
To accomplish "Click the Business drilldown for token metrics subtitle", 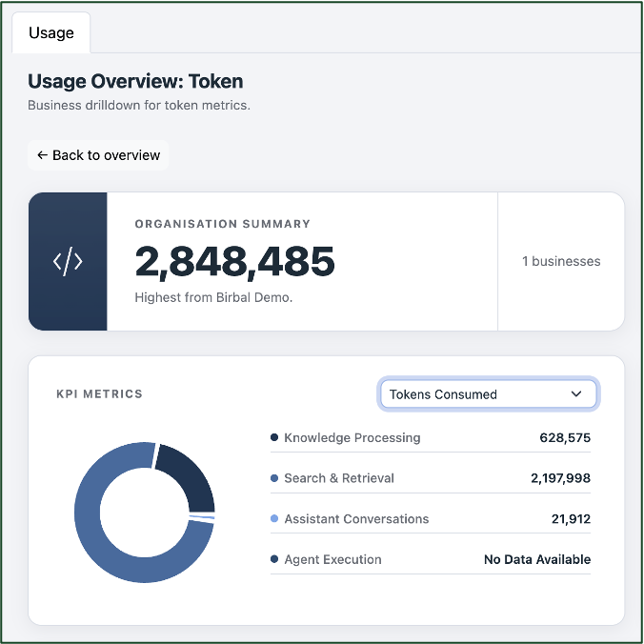I will (x=139, y=106).
